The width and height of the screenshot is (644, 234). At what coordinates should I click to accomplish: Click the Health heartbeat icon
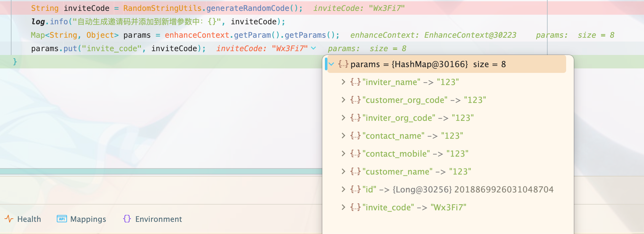(x=9, y=219)
